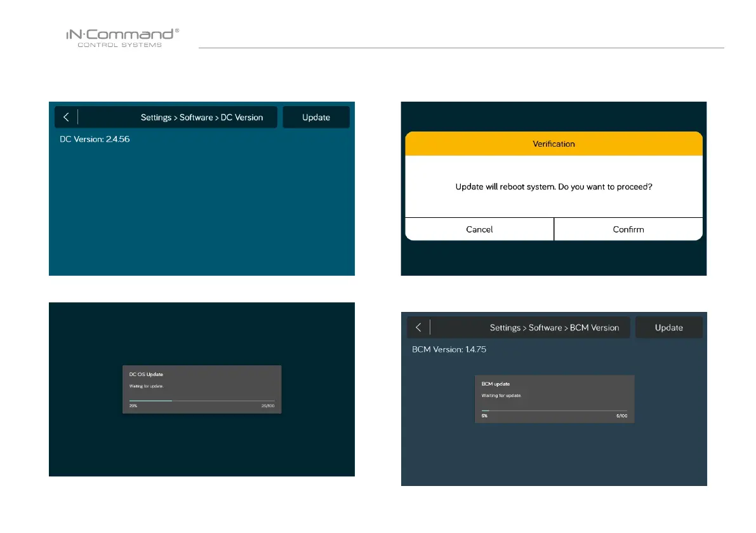Click the BCM update progress bar
756x533 pixels.
(554, 411)
